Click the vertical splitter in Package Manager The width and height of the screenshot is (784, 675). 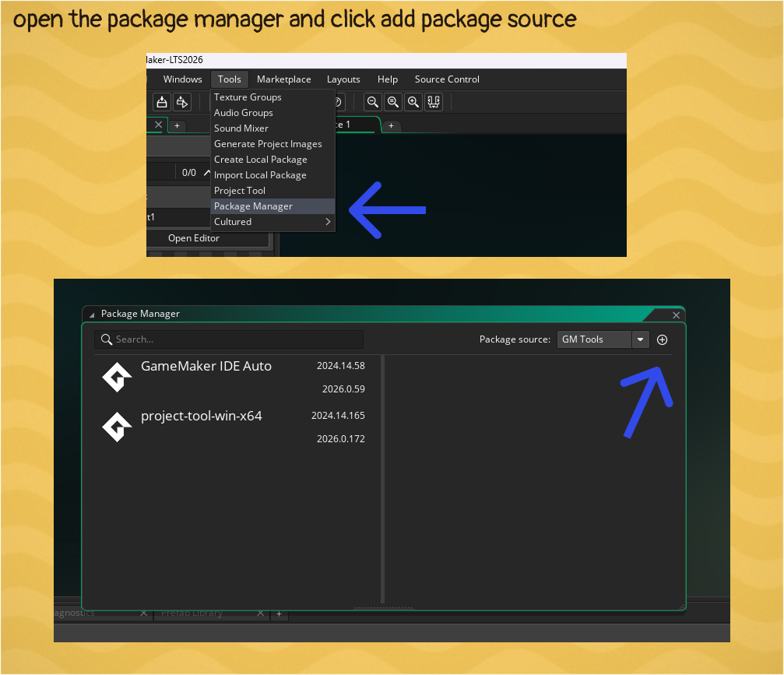point(382,479)
